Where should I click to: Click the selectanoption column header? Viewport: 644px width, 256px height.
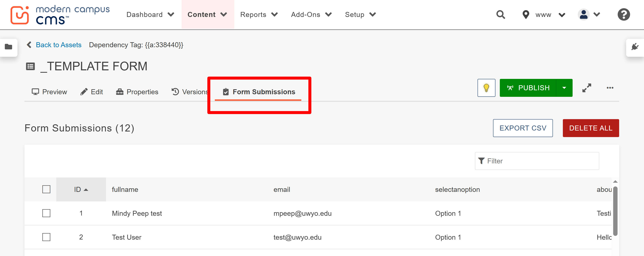click(457, 189)
